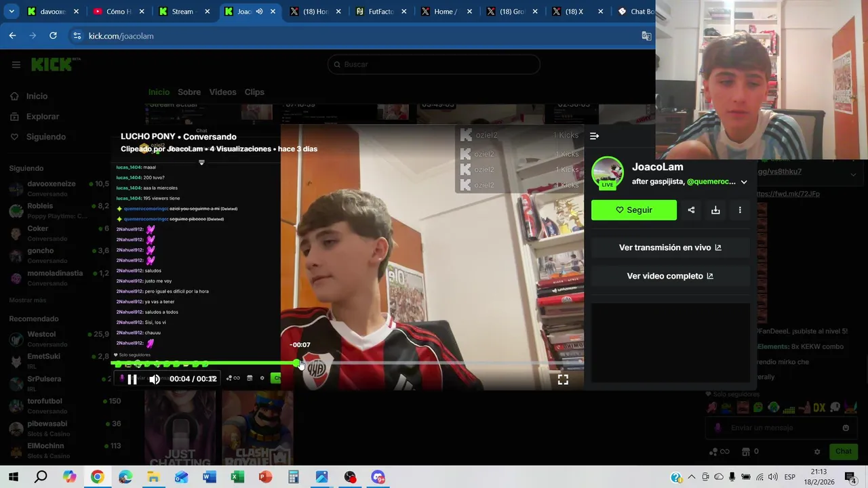The image size is (868, 488).
Task: Mute the clip volume speaker icon
Action: [155, 380]
